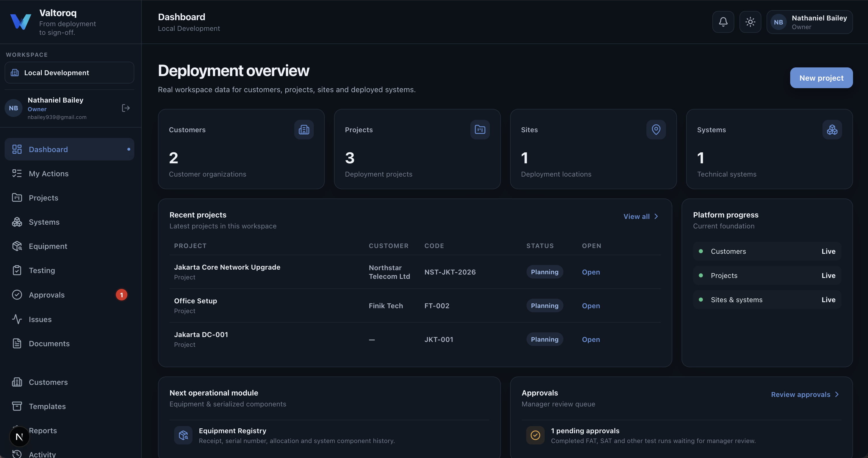Click the STATUS column header

click(540, 246)
